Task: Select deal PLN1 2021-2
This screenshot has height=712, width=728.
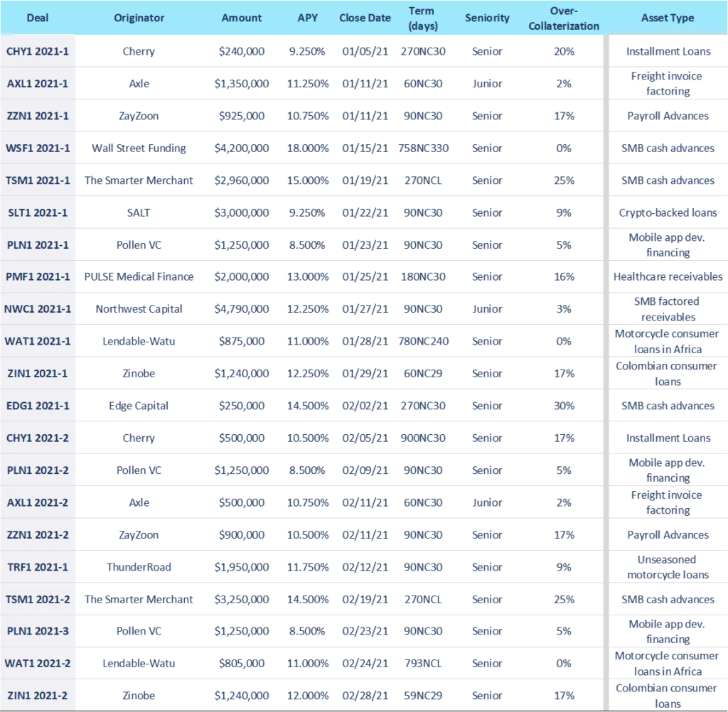Action: click(38, 470)
